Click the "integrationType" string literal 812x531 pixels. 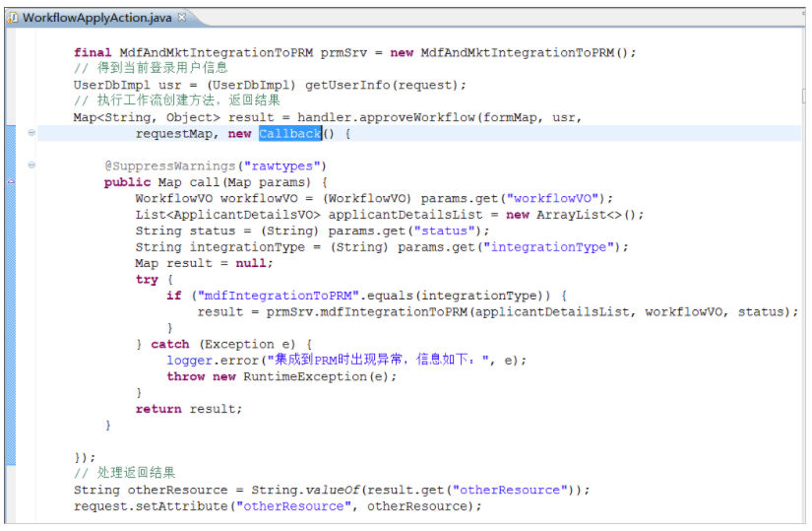pos(549,247)
